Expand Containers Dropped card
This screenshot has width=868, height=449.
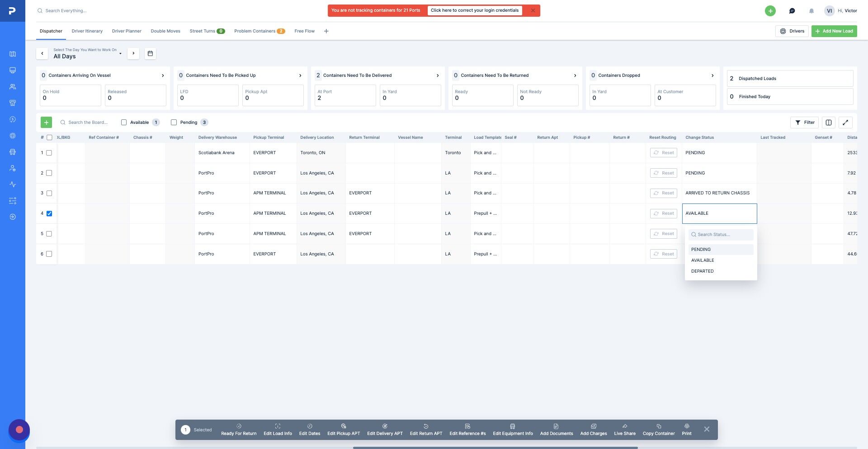712,76
